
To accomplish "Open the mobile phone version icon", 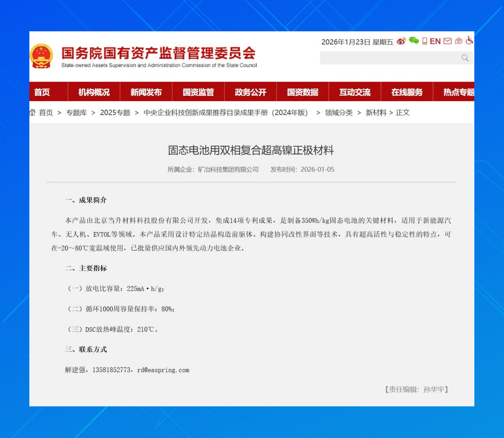I will tap(425, 41).
